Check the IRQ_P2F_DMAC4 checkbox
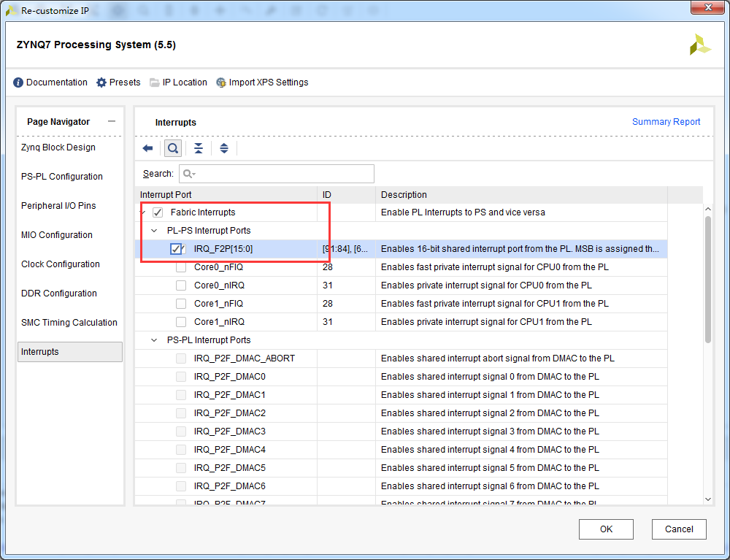The width and height of the screenshot is (730, 560). pyautogui.click(x=181, y=450)
